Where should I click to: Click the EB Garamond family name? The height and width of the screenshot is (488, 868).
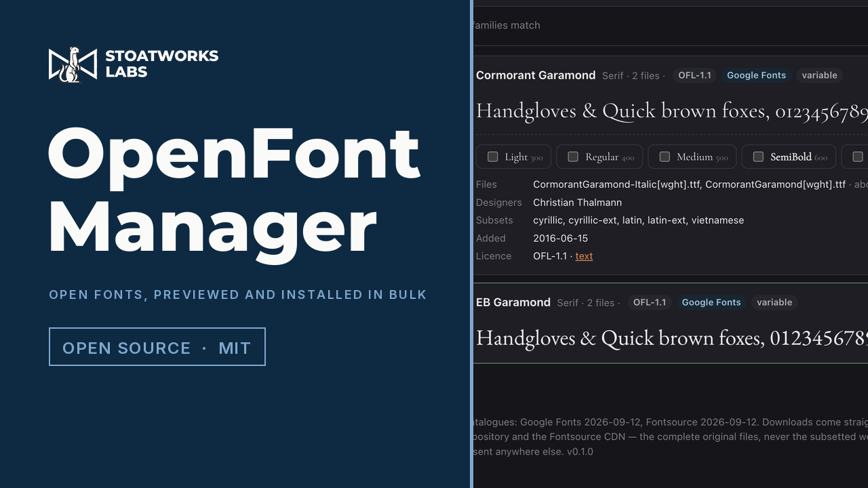point(513,302)
